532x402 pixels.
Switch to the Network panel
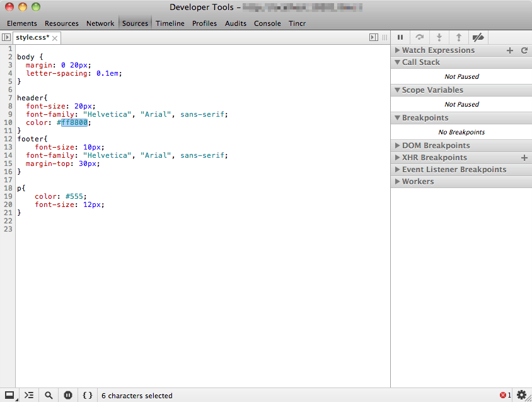[x=100, y=23]
